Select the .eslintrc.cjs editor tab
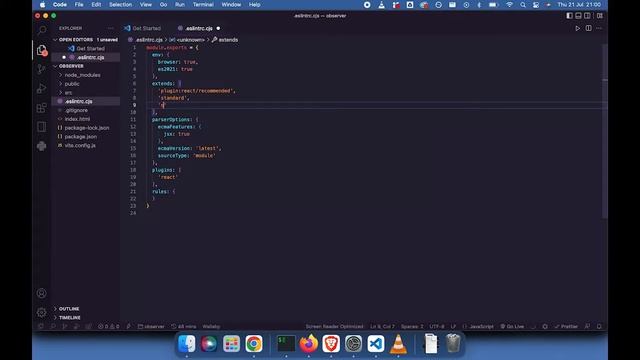Viewport: 640px width, 360px height. tap(199, 29)
